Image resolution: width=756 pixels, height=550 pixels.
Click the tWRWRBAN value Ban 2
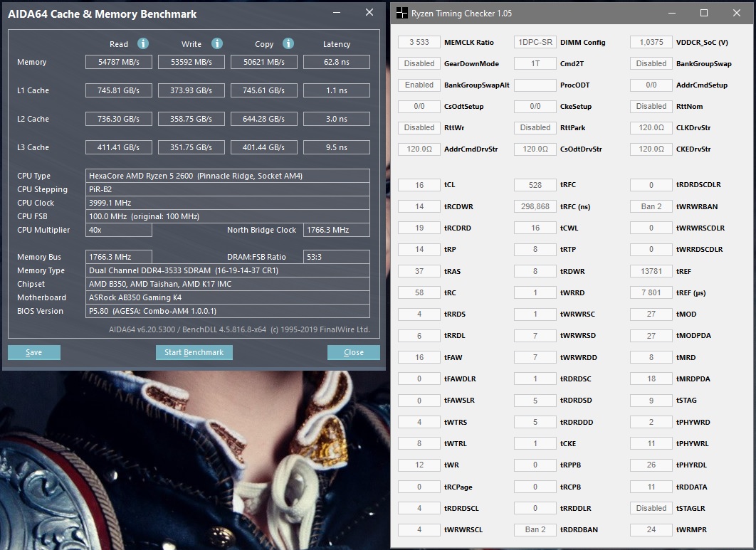(x=651, y=206)
